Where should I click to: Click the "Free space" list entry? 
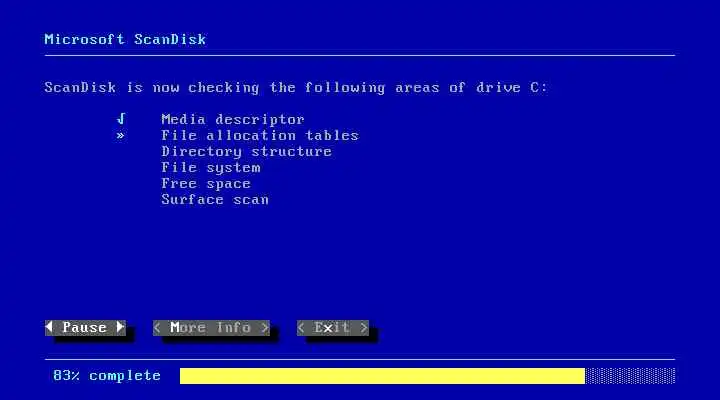206,184
